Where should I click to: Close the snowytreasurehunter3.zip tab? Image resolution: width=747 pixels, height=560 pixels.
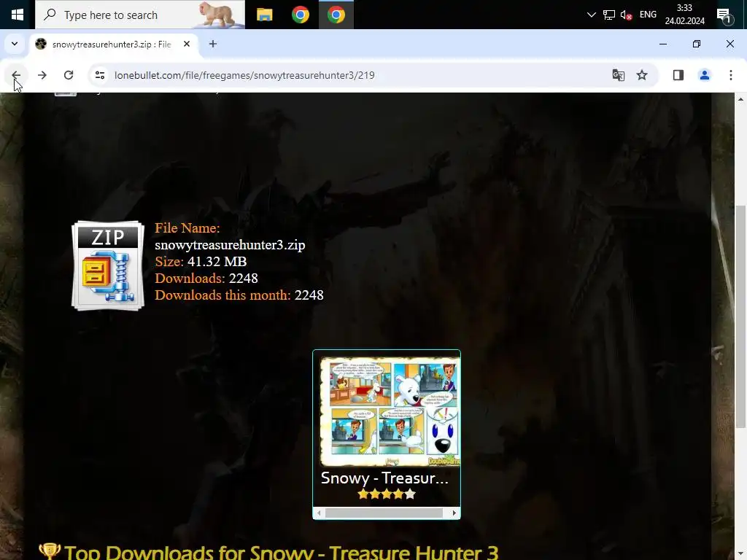click(x=187, y=44)
